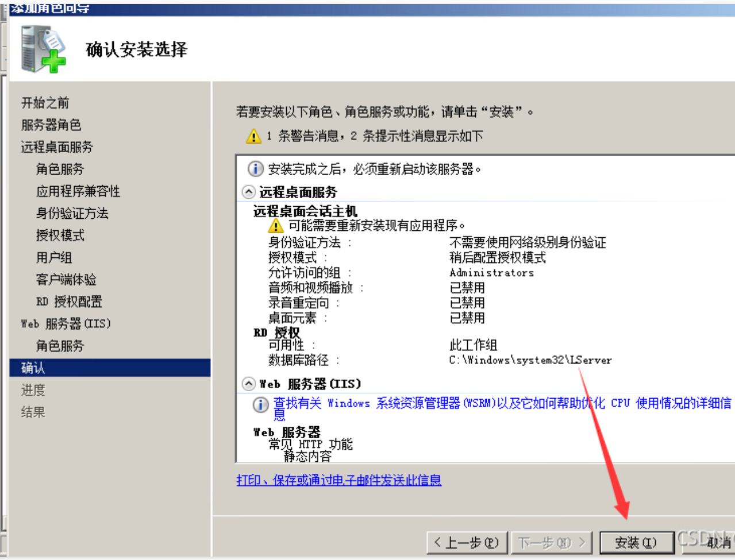Click the yellow warning icon above message list
The height and width of the screenshot is (560, 735).
tap(253, 136)
